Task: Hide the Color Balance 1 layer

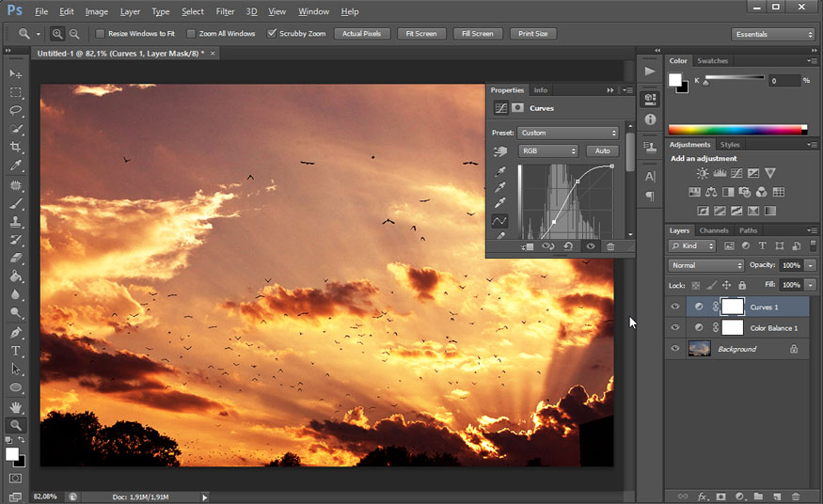Action: pos(675,328)
